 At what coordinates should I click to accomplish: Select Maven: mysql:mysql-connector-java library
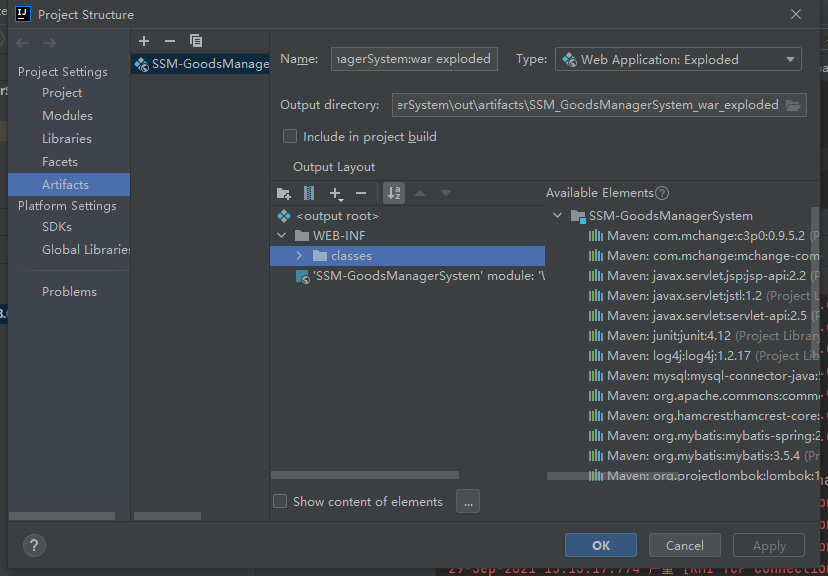click(x=703, y=376)
